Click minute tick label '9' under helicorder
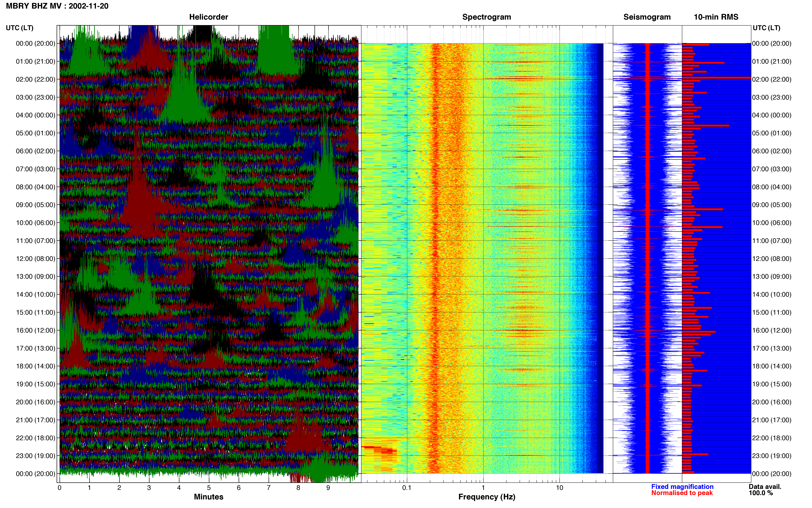The width and height of the screenshot is (812, 508). click(x=328, y=488)
